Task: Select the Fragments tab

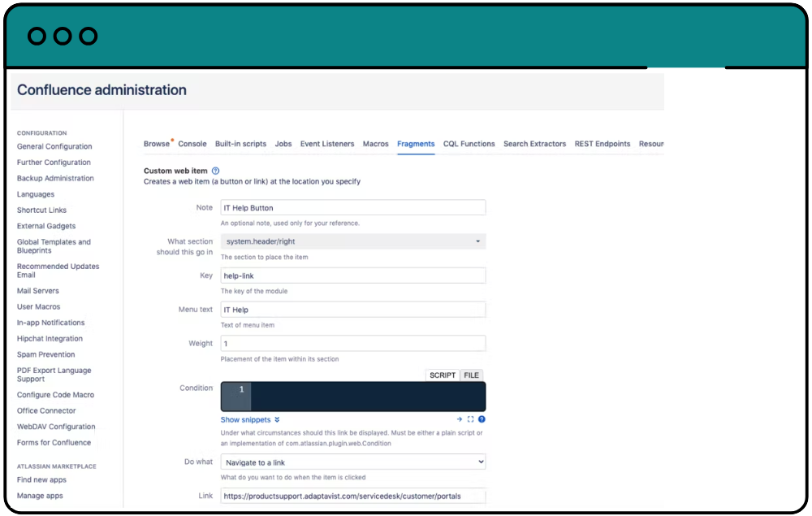Action: [416, 144]
